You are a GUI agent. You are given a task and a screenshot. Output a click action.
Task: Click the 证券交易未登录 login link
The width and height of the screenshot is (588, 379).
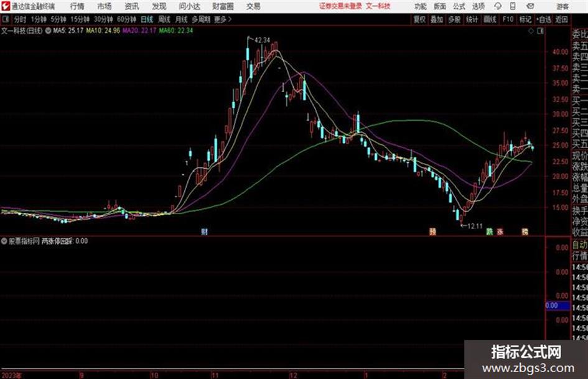click(341, 6)
